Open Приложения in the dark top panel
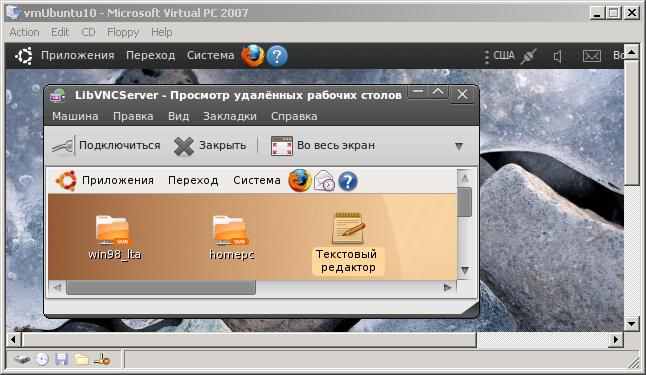646x375 pixels. pos(77,55)
